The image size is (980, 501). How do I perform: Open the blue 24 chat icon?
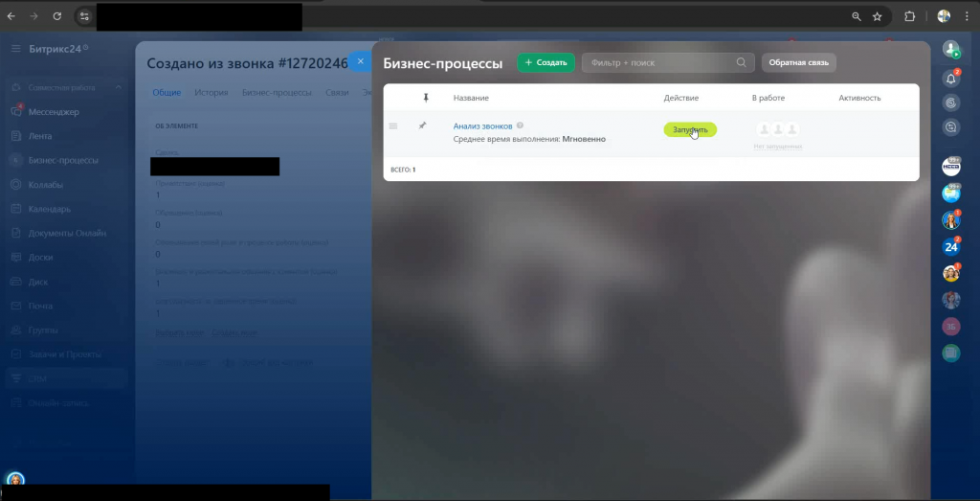(950, 246)
